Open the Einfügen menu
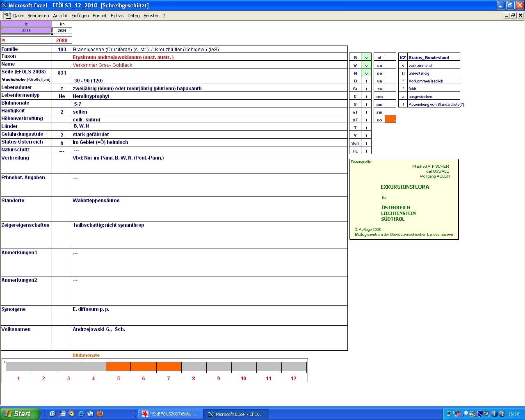This screenshot has height=420, width=525. click(x=80, y=16)
